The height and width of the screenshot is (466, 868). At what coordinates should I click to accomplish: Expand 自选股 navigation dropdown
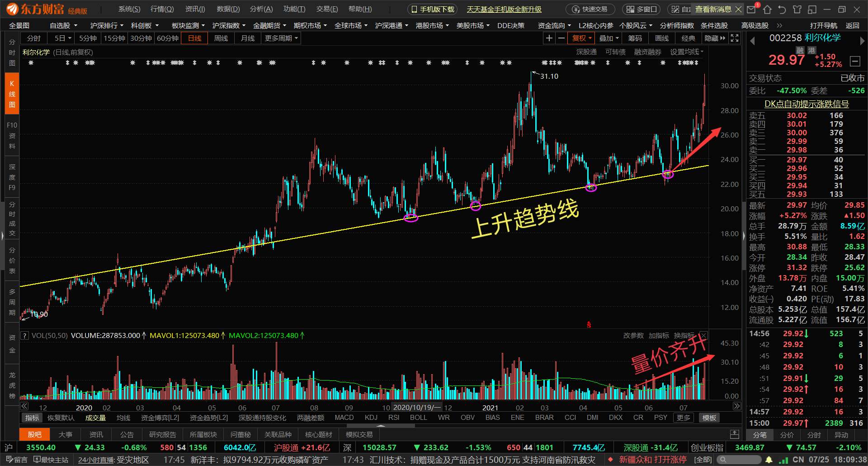pyautogui.click(x=63, y=25)
